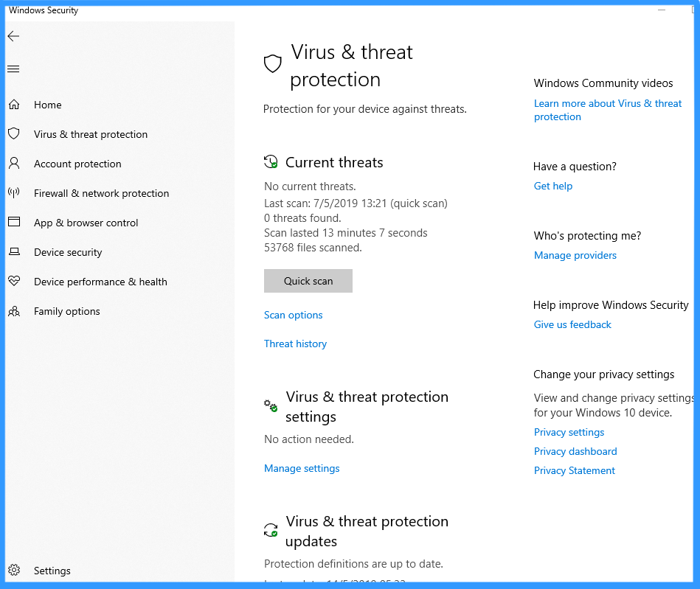
Task: Click the App & browser control icon
Action: [14, 223]
